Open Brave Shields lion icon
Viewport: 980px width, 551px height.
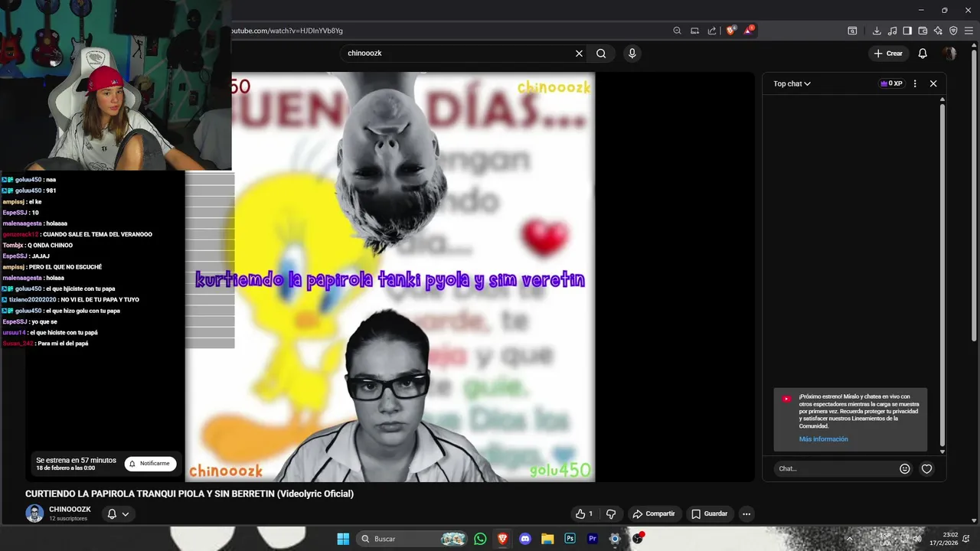coord(731,31)
